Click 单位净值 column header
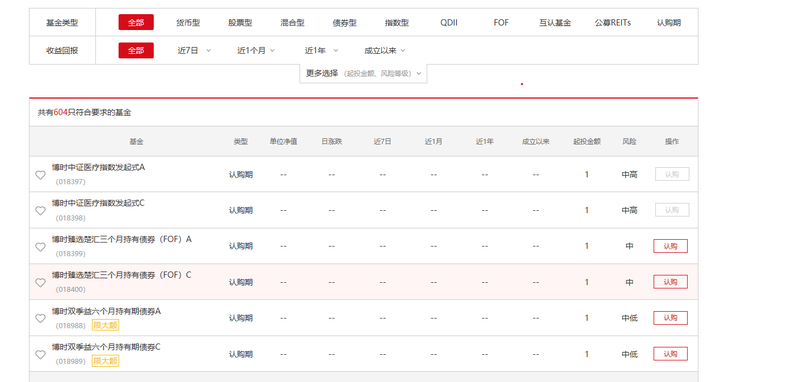800x382 pixels. click(x=284, y=142)
